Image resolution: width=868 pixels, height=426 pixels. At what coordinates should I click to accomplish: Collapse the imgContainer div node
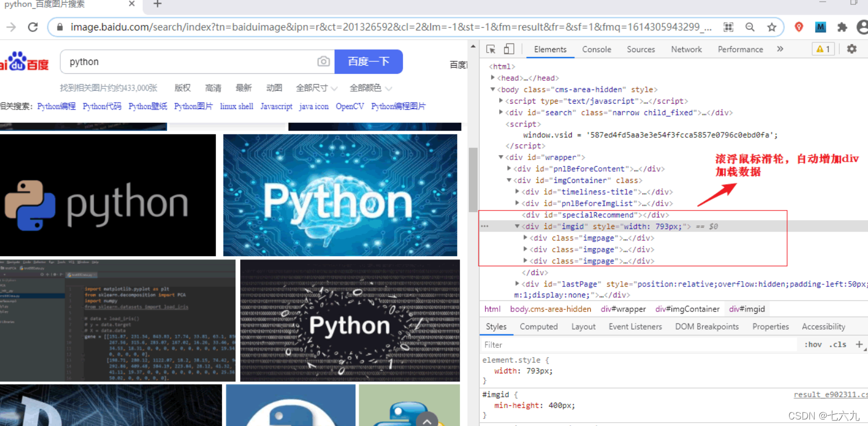(x=509, y=180)
